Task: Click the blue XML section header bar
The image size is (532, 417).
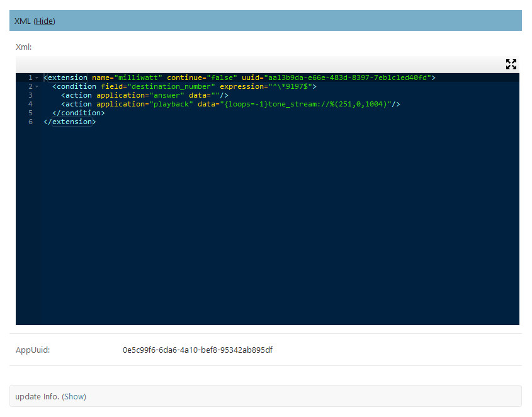Action: (x=283, y=21)
